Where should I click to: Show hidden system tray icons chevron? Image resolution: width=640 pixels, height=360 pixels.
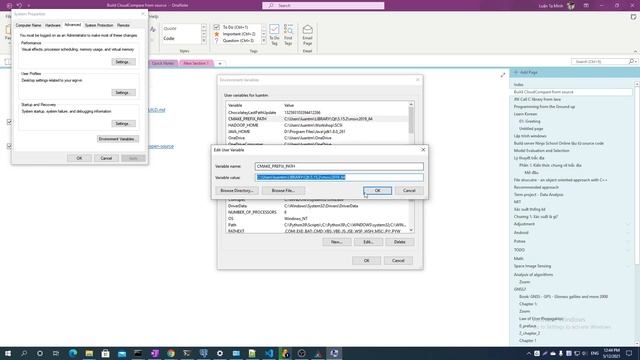point(529,353)
